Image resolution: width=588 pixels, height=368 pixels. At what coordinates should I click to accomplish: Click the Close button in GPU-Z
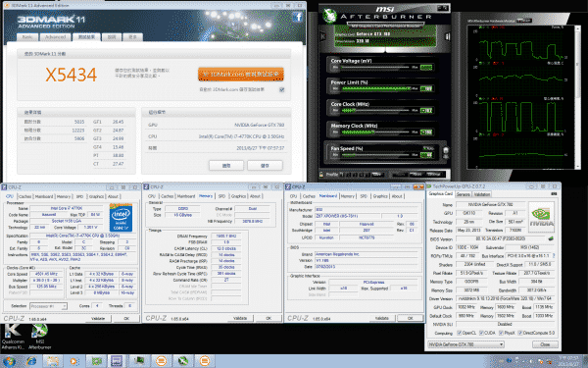pos(545,344)
